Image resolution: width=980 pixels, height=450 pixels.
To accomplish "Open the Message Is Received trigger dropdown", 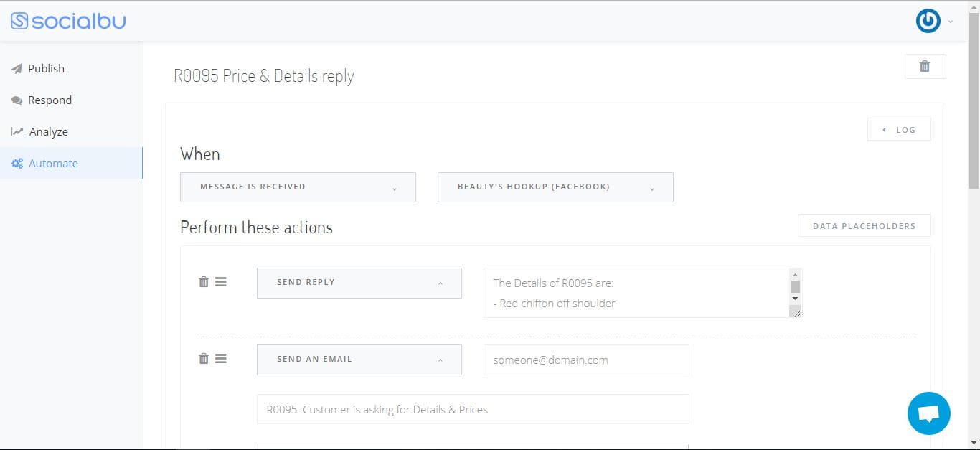I will click(298, 187).
